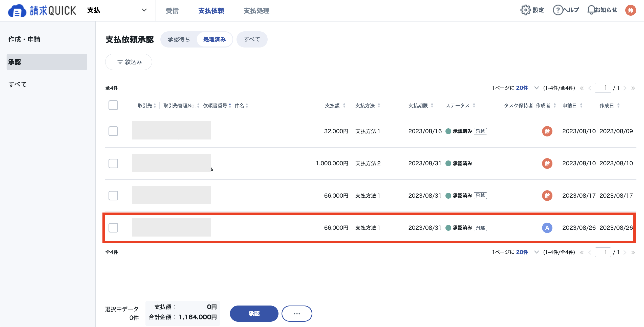
Task: Sort by ステータス column
Action: (474, 106)
